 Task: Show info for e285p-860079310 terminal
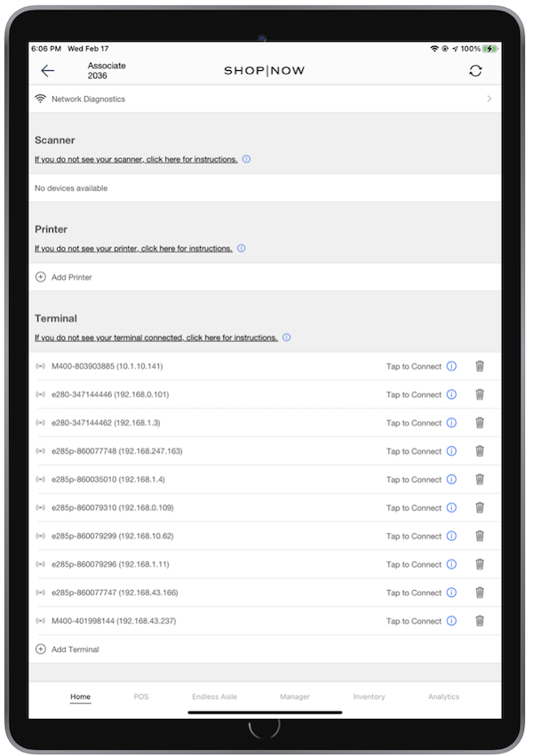(x=451, y=507)
